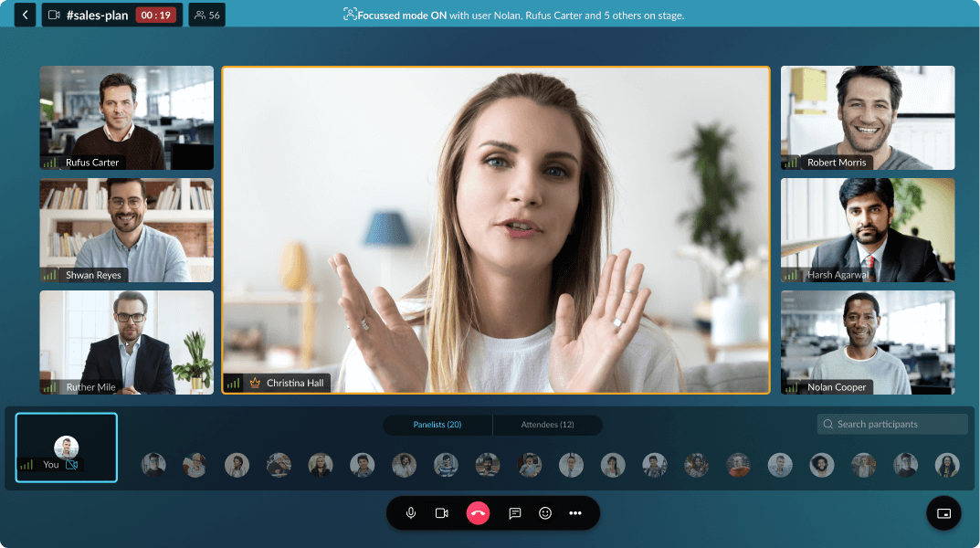
Task: Click the magnifier icon in Search participants
Action: [x=827, y=424]
